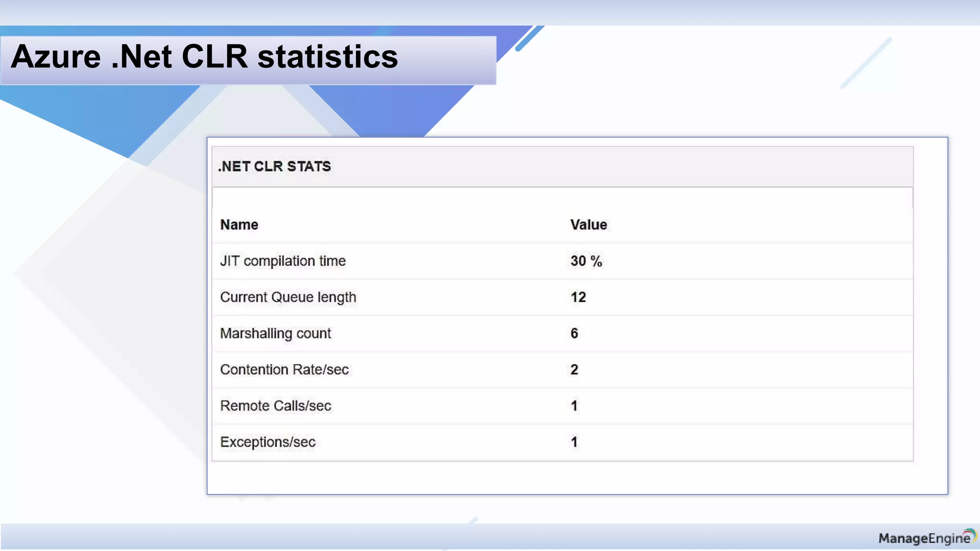Click the ManageEngine logo

927,537
